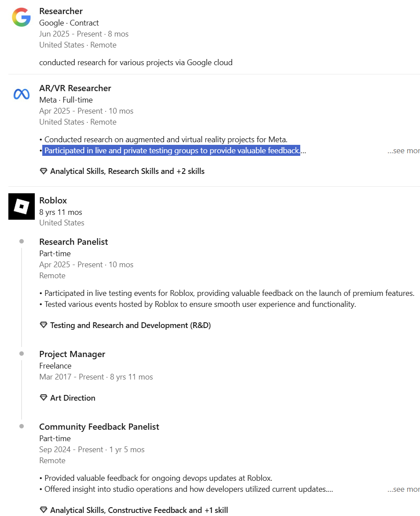
Task: Expand "see more" on the AR/VR Researcher description
Action: 403,151
